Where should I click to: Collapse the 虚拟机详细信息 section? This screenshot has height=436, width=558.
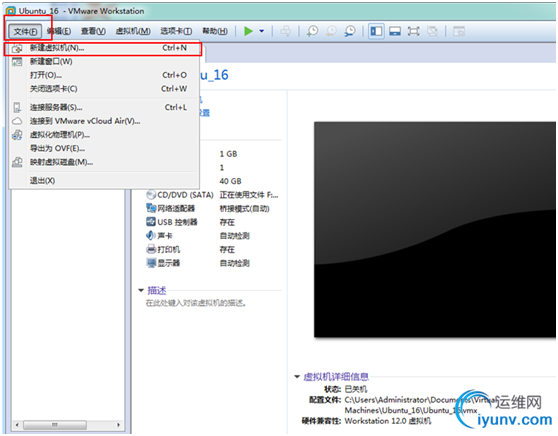297,377
